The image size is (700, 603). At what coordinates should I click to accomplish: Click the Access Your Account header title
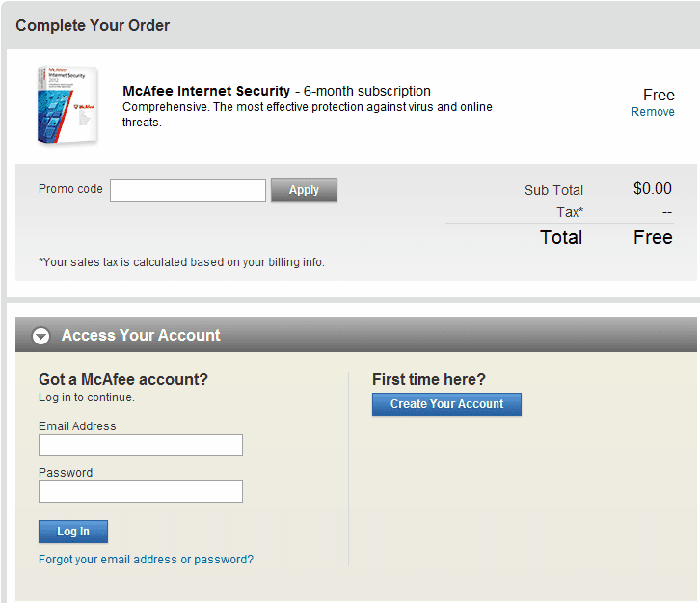tap(141, 336)
